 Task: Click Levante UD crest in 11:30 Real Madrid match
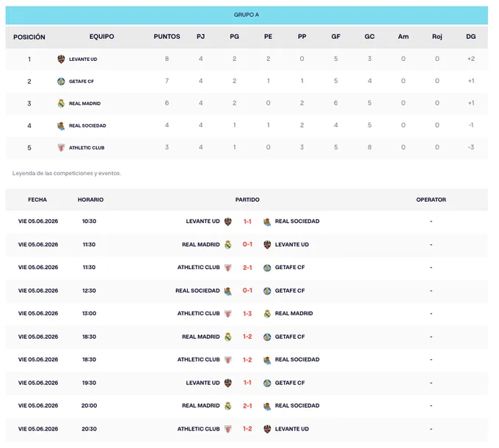pyautogui.click(x=267, y=245)
